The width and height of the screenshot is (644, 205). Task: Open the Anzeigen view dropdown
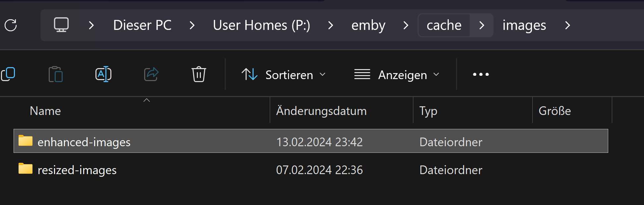pyautogui.click(x=397, y=75)
